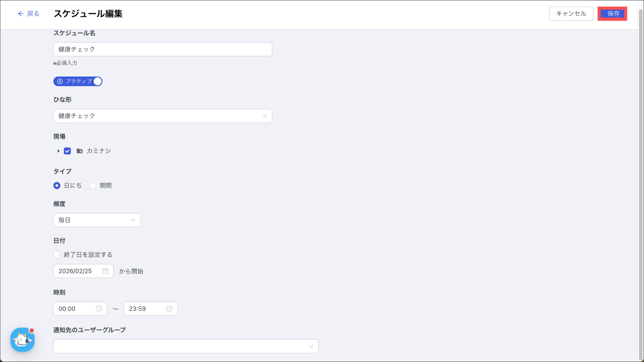The width and height of the screenshot is (644, 362).
Task: Select the 期間 radio button
Action: pos(93,186)
